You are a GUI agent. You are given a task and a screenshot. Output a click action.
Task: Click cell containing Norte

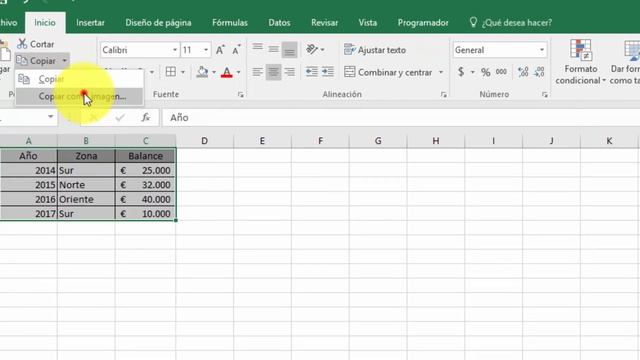[86, 185]
